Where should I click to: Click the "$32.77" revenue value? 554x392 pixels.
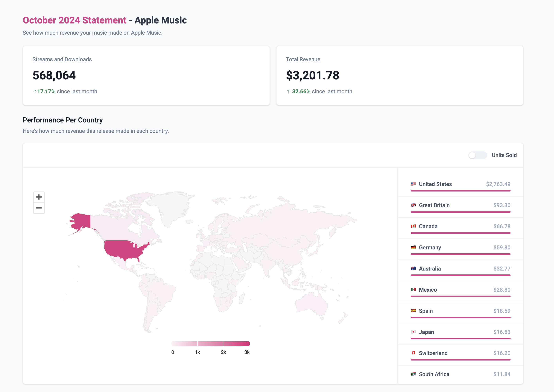[502, 269]
